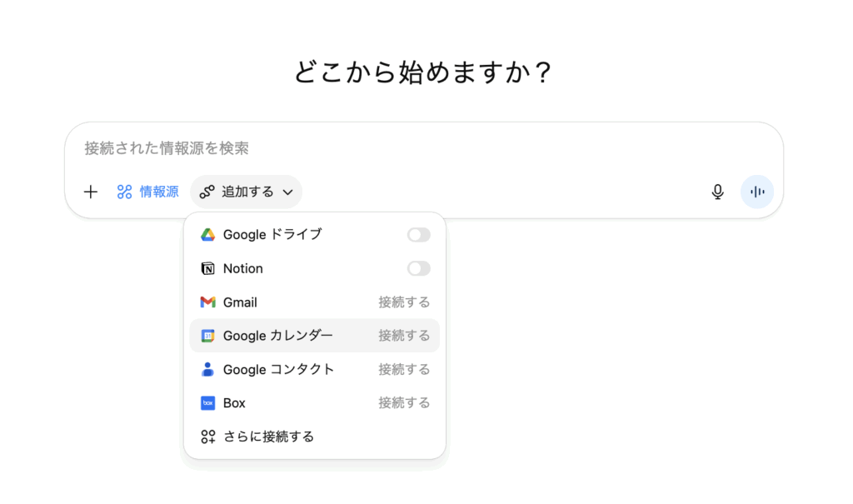Click the plus attach icon
The height and width of the screenshot is (504, 853).
(x=91, y=192)
